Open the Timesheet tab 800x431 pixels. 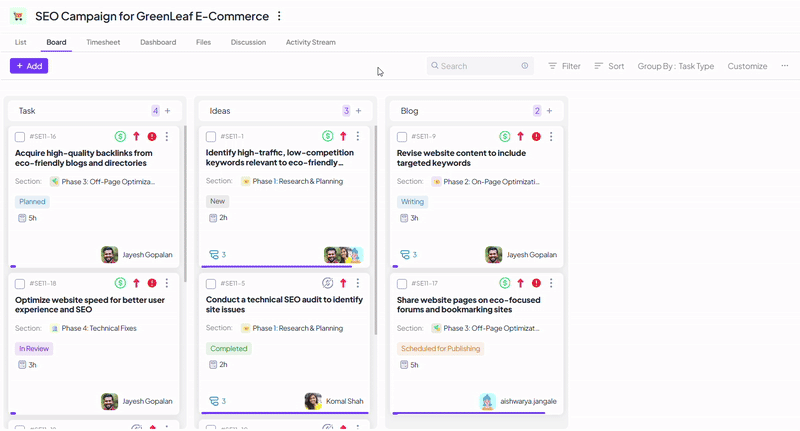coord(103,42)
